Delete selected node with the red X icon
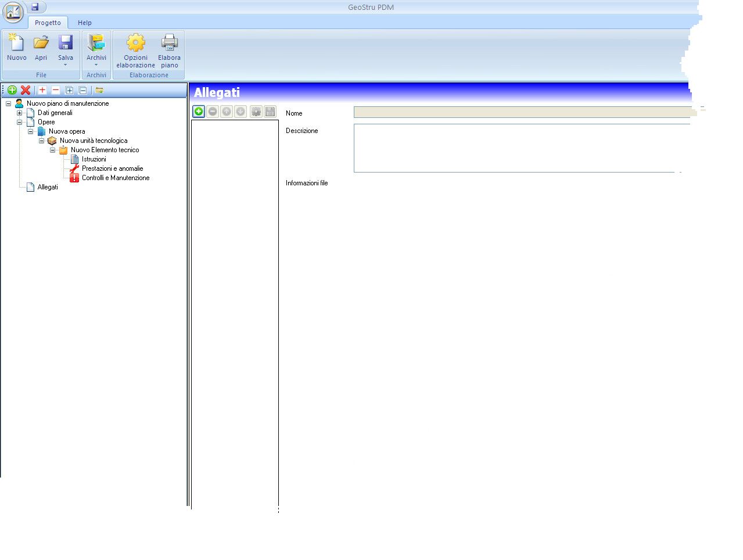 pos(26,90)
